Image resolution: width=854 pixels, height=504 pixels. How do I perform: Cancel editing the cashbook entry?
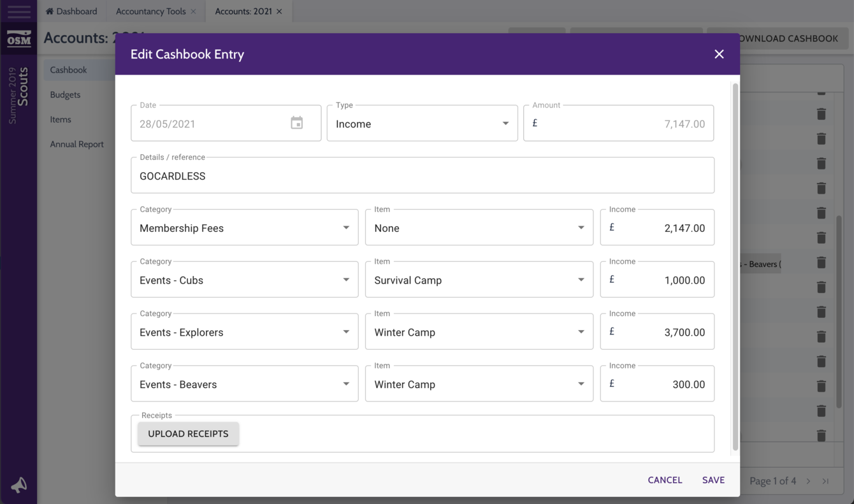665,480
